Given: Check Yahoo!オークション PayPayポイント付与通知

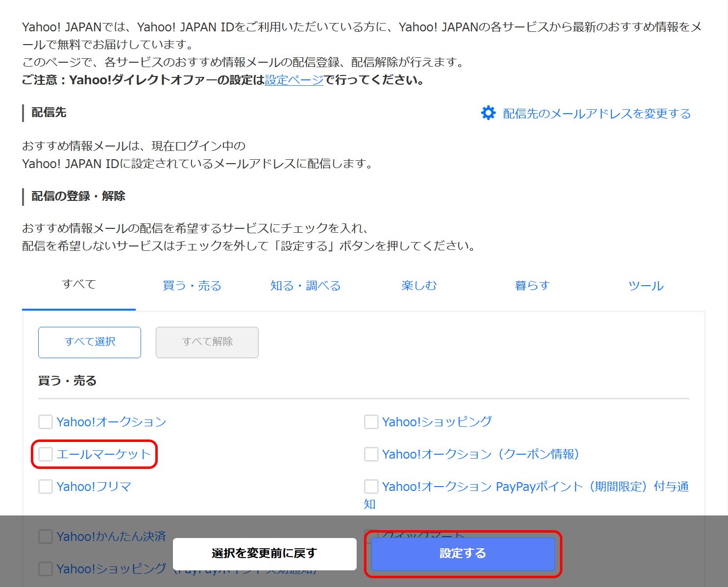Looking at the screenshot, I should 371,487.
